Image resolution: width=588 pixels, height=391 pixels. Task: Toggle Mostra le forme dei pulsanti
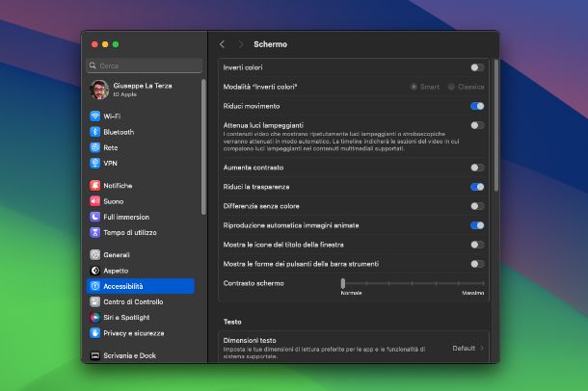pyautogui.click(x=477, y=264)
